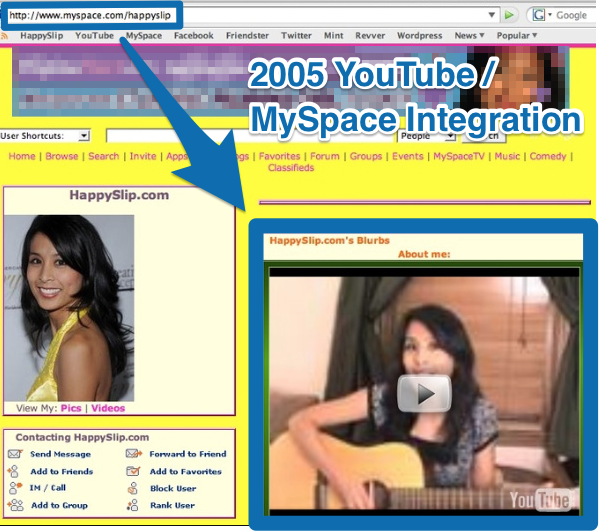
Task: Click the YouTube logo on the video
Action: (540, 499)
